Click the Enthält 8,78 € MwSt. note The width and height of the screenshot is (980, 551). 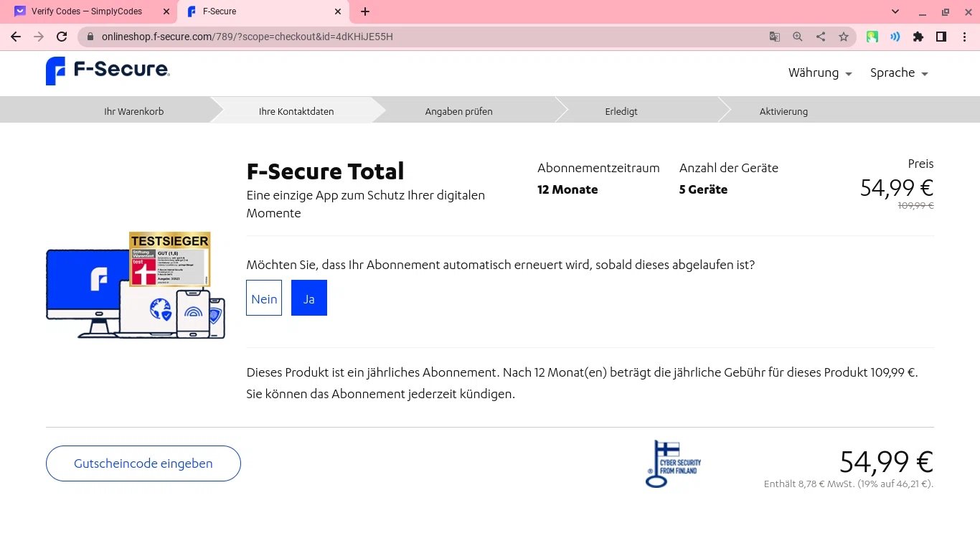[x=849, y=484]
